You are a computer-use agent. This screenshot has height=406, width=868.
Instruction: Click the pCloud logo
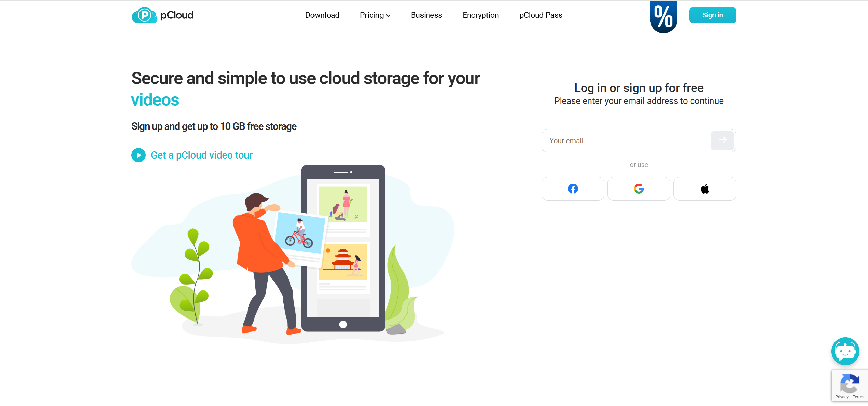coord(162,15)
